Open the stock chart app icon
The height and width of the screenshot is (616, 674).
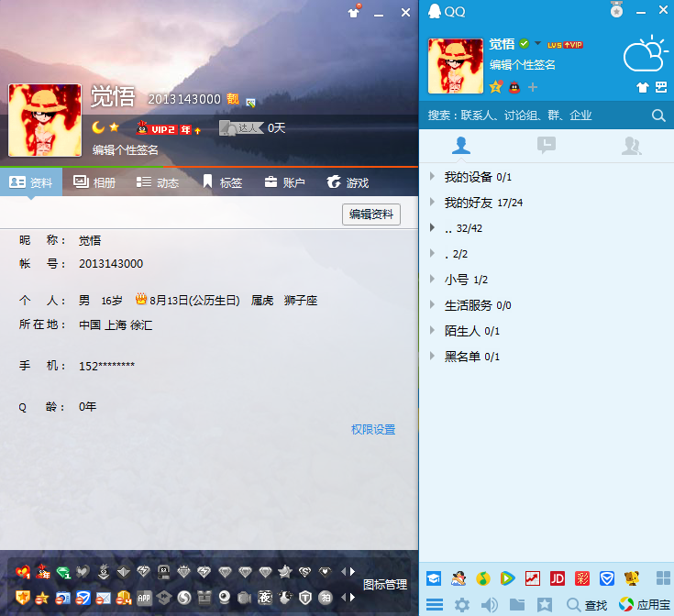533,578
